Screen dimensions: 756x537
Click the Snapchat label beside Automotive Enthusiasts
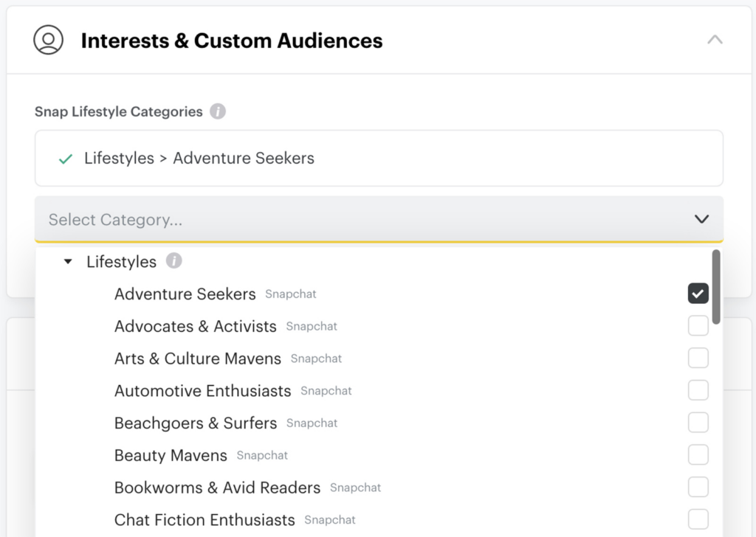pos(326,392)
